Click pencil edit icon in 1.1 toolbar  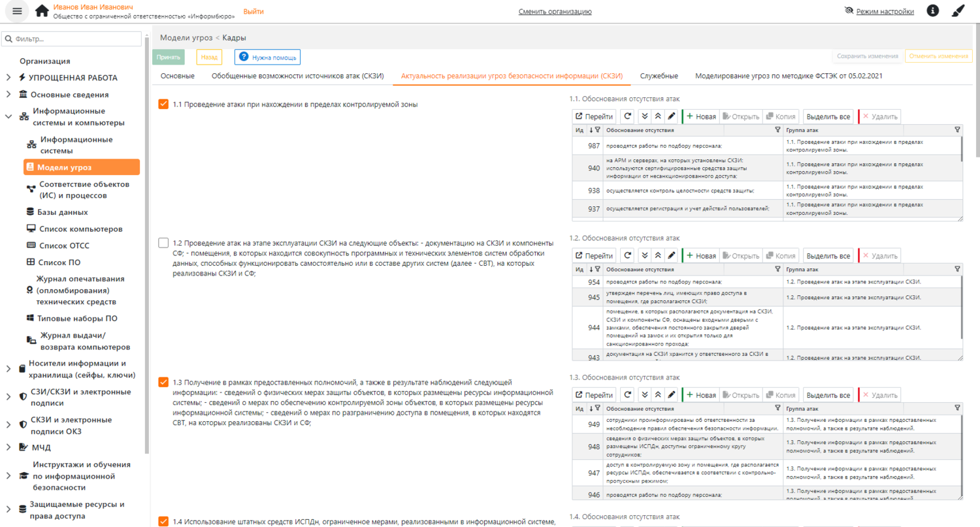(x=672, y=117)
